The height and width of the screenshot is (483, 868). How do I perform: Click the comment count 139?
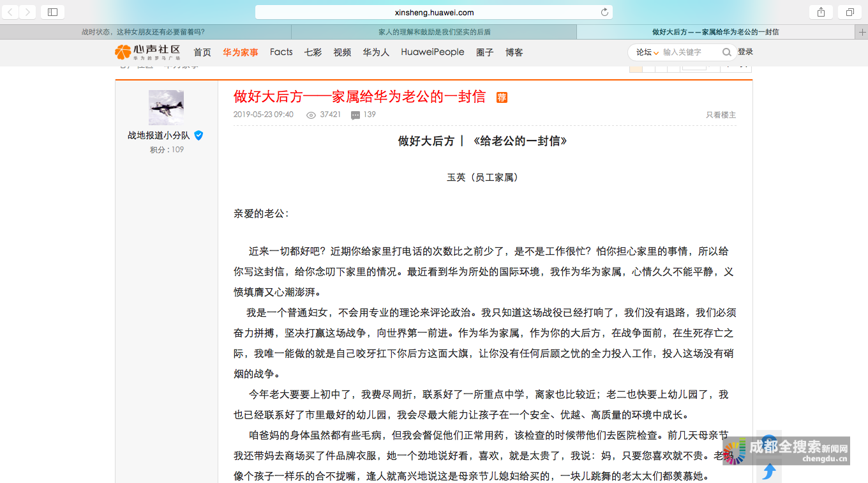370,115
